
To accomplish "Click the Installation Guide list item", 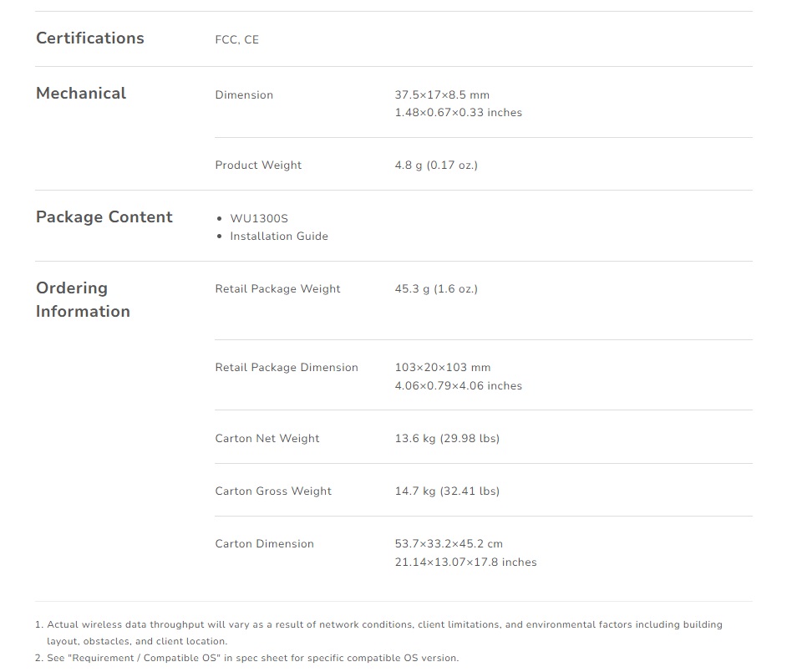I will click(x=279, y=237).
